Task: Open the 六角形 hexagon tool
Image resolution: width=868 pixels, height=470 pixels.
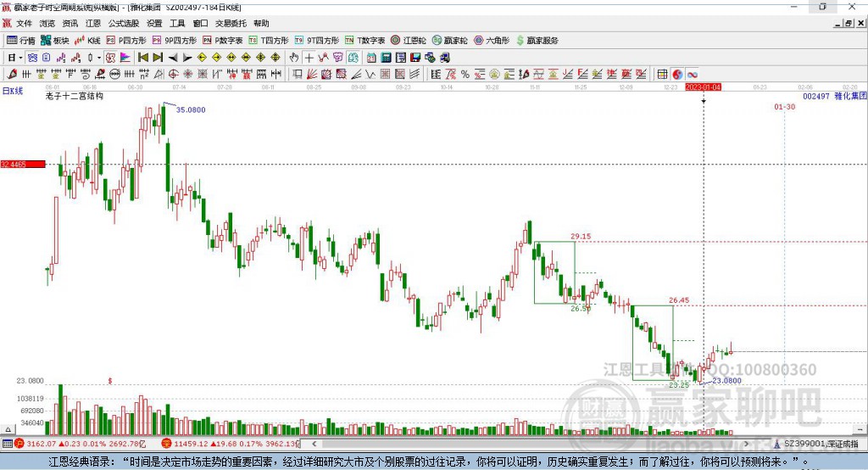Action: point(492,41)
